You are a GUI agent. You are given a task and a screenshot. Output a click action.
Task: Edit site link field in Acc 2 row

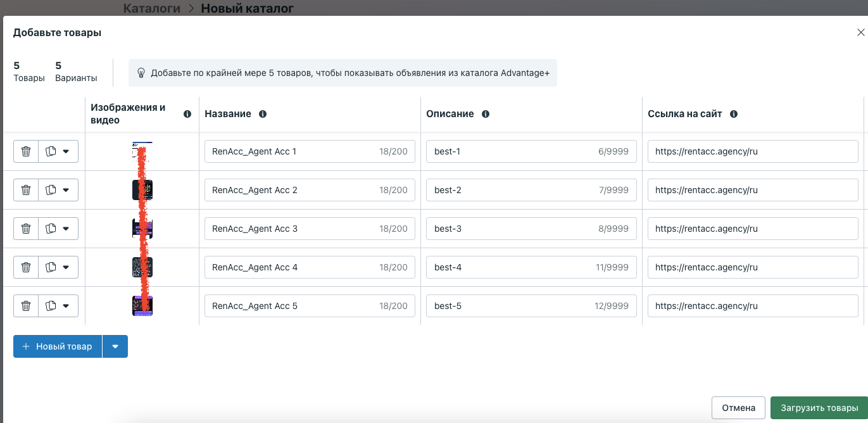pyautogui.click(x=753, y=190)
